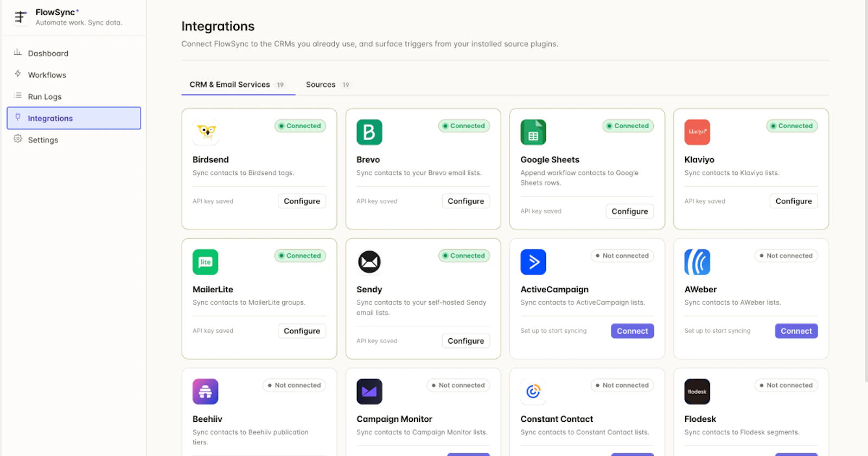The width and height of the screenshot is (868, 456).
Task: Click Beehiiv's Not connected badge
Action: (294, 385)
